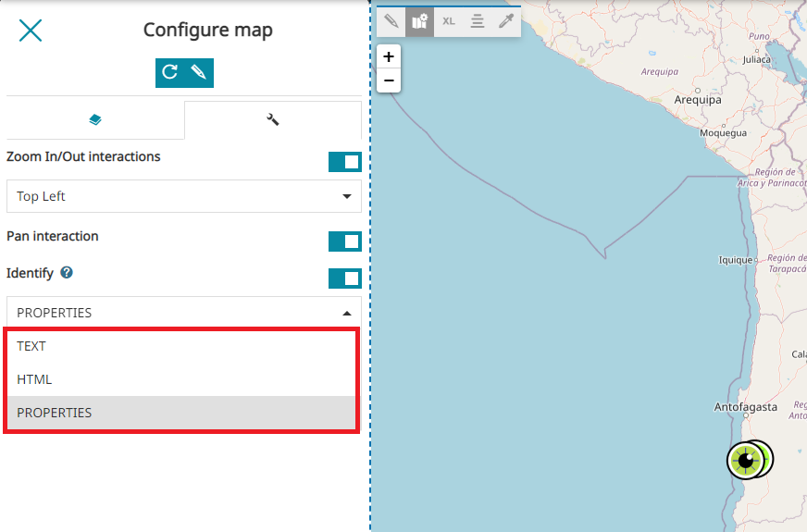Image resolution: width=807 pixels, height=532 pixels.
Task: Toggle Zoom In/Out interactions switch
Action: (344, 162)
